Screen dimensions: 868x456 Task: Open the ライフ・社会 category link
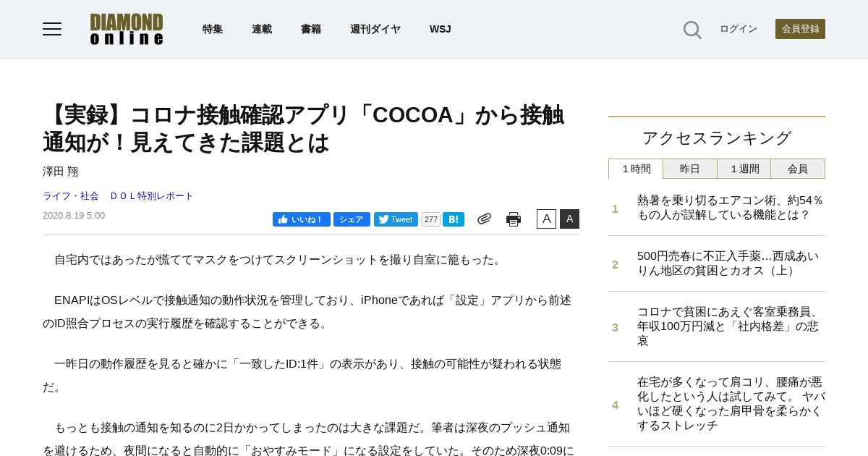[x=71, y=196]
